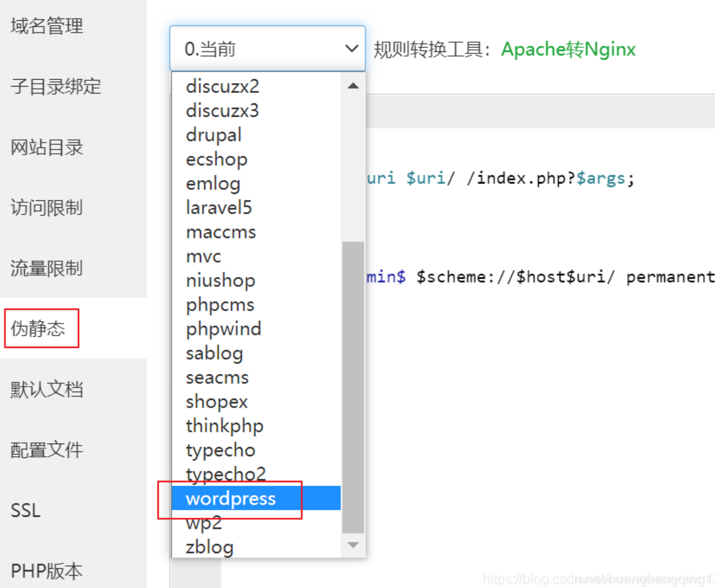Open the Apache转Nginx conversion link

point(568,49)
